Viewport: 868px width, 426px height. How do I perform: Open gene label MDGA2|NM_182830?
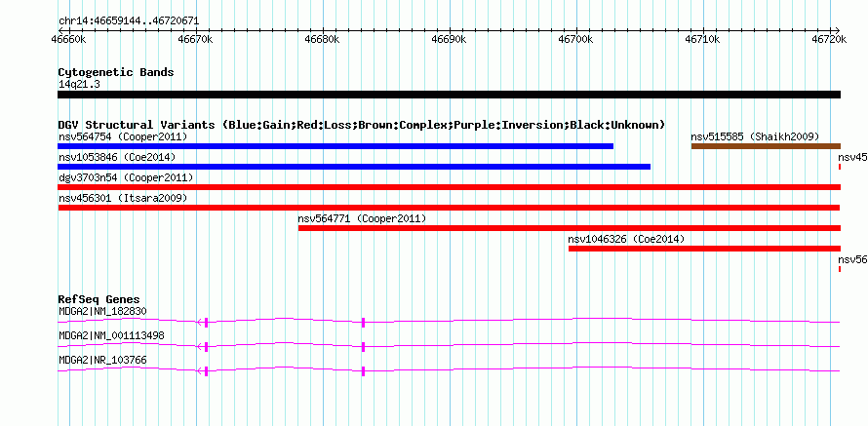[x=102, y=311]
